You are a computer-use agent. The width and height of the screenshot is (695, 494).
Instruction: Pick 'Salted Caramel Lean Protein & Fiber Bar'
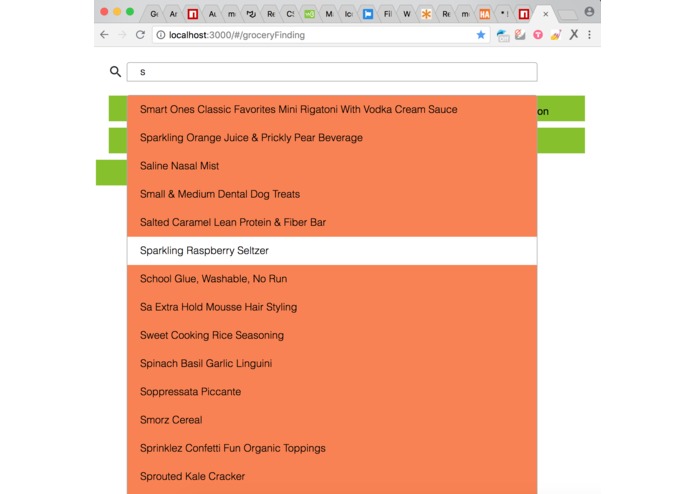332,222
